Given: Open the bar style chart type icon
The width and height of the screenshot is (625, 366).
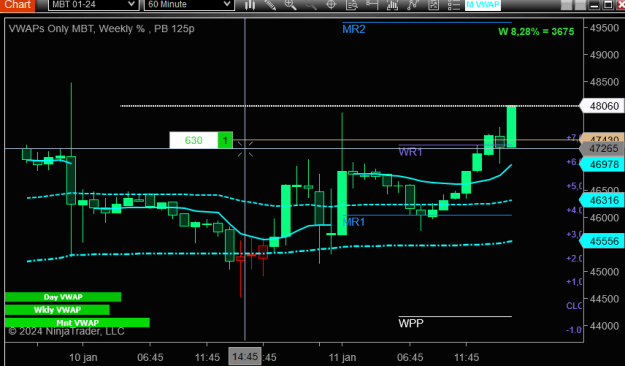Looking at the screenshot, I should pos(250,5).
